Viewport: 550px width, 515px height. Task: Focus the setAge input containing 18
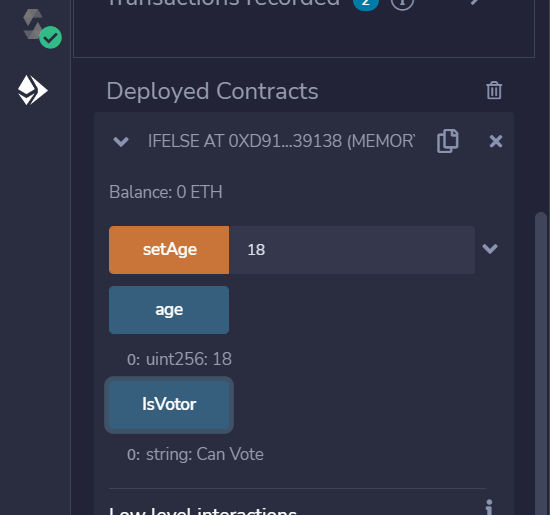pos(352,250)
